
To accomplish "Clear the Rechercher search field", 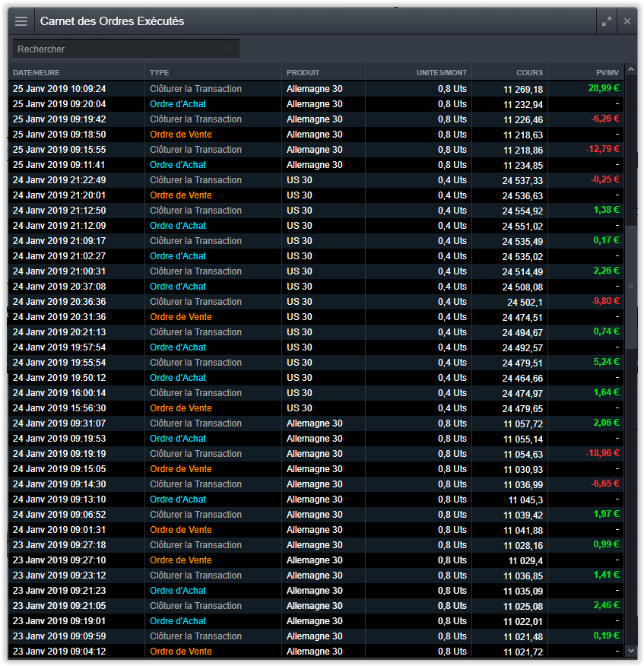I will click(228, 49).
